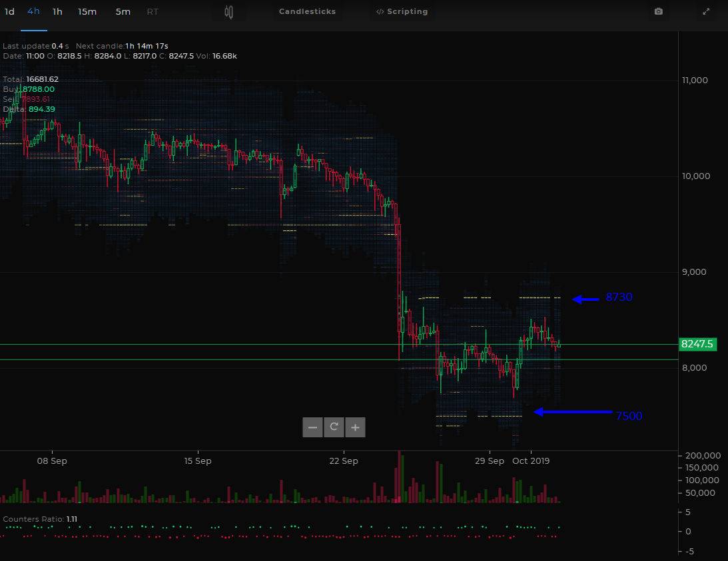Image resolution: width=728 pixels, height=561 pixels.
Task: Click the 8730 blue arrow annotation
Action: point(602,297)
